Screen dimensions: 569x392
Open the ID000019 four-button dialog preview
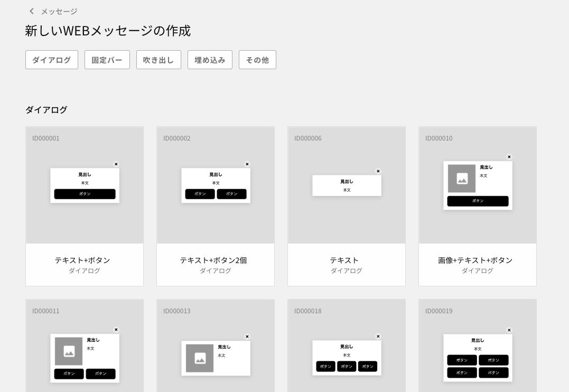(x=478, y=346)
